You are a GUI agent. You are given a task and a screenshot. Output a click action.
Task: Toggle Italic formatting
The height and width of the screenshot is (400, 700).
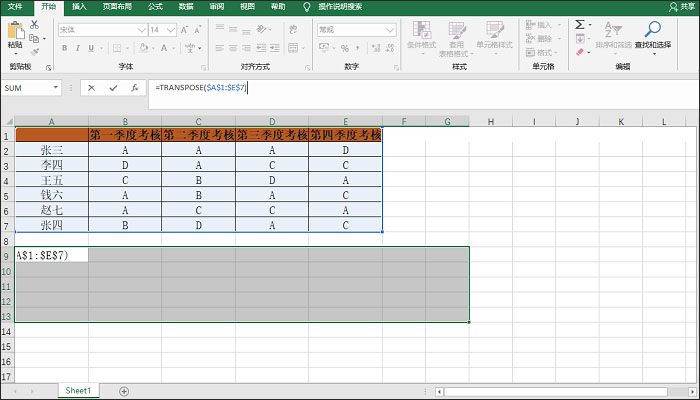point(78,48)
